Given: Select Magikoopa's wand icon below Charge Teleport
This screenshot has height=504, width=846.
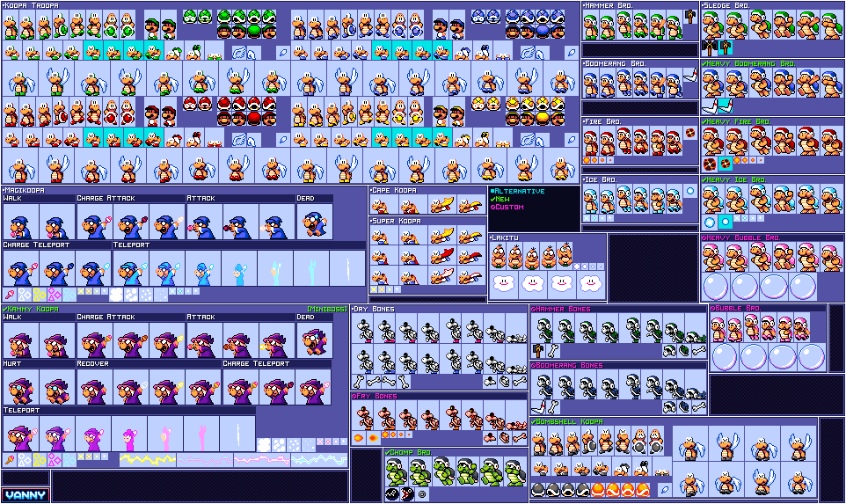Looking at the screenshot, I should pos(10,295).
